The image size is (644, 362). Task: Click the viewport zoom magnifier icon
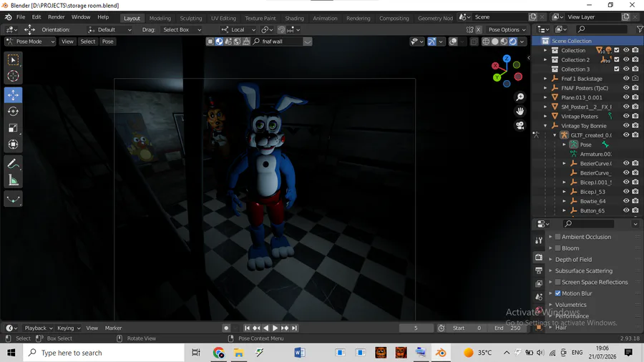click(520, 97)
